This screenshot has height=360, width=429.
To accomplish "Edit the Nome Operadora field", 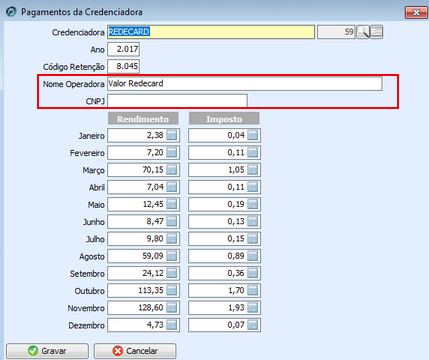I will point(245,84).
